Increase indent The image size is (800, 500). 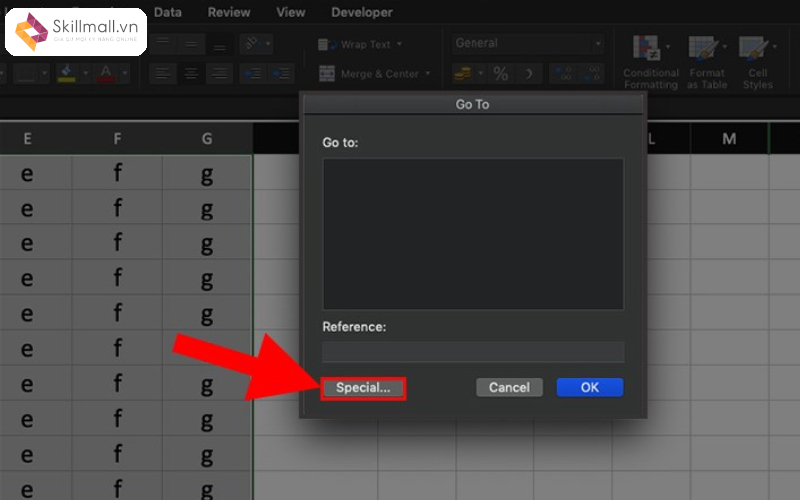[x=281, y=74]
